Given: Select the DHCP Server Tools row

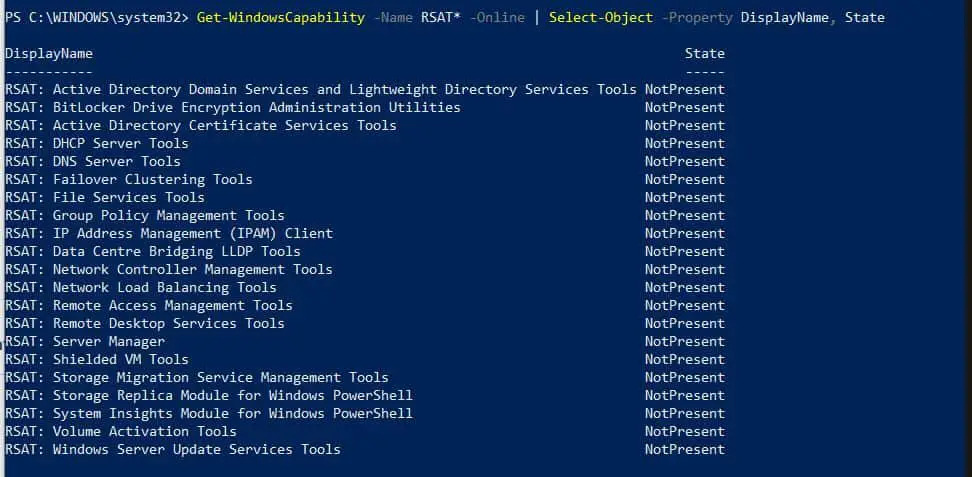Looking at the screenshot, I should (x=96, y=143).
